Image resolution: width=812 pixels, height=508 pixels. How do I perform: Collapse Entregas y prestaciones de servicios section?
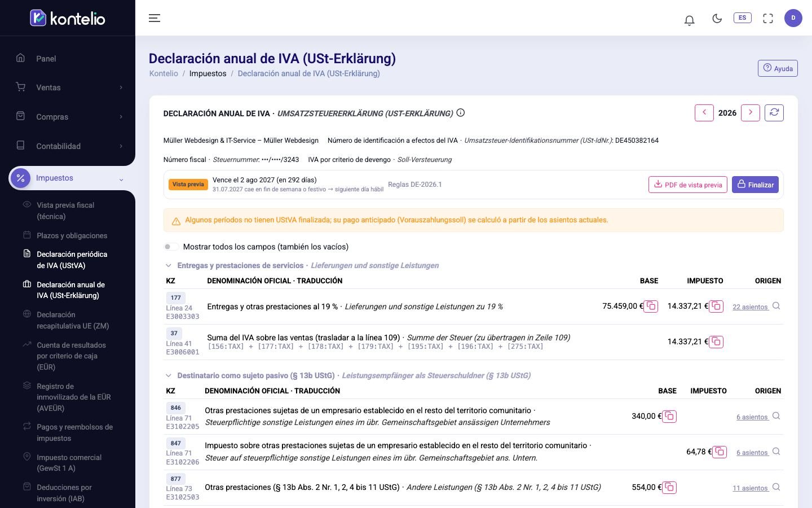[x=168, y=265]
